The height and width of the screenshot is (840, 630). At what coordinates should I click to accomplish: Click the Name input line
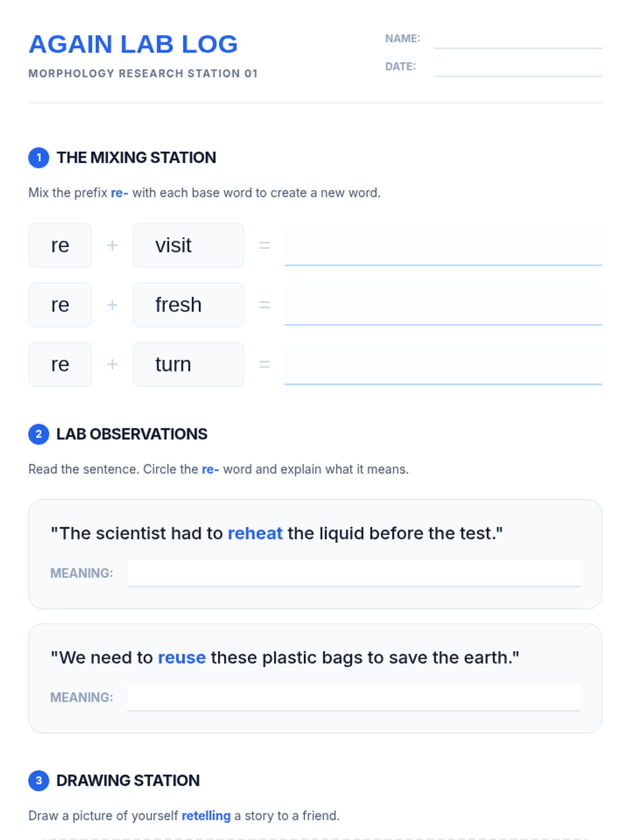point(518,39)
